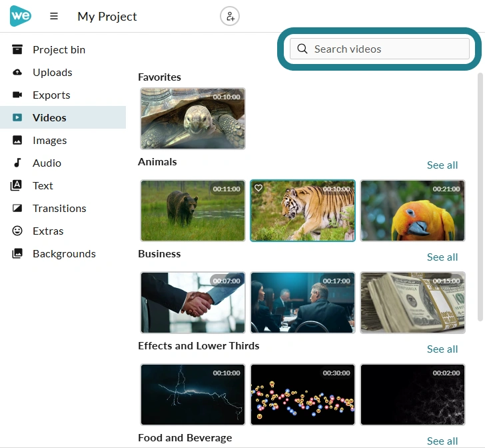The height and width of the screenshot is (448, 485).
Task: Click the Search videos input field
Action: (x=380, y=49)
